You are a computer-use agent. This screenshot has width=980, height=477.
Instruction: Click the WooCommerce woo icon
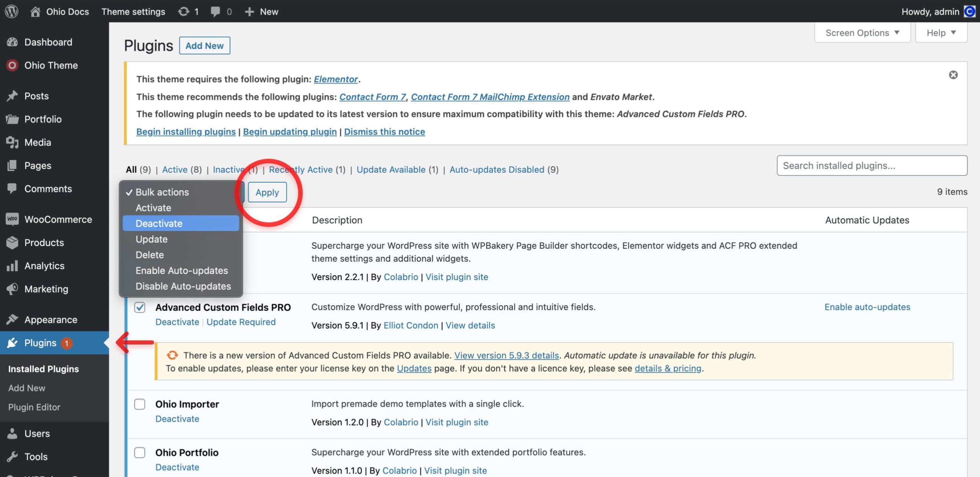click(12, 219)
